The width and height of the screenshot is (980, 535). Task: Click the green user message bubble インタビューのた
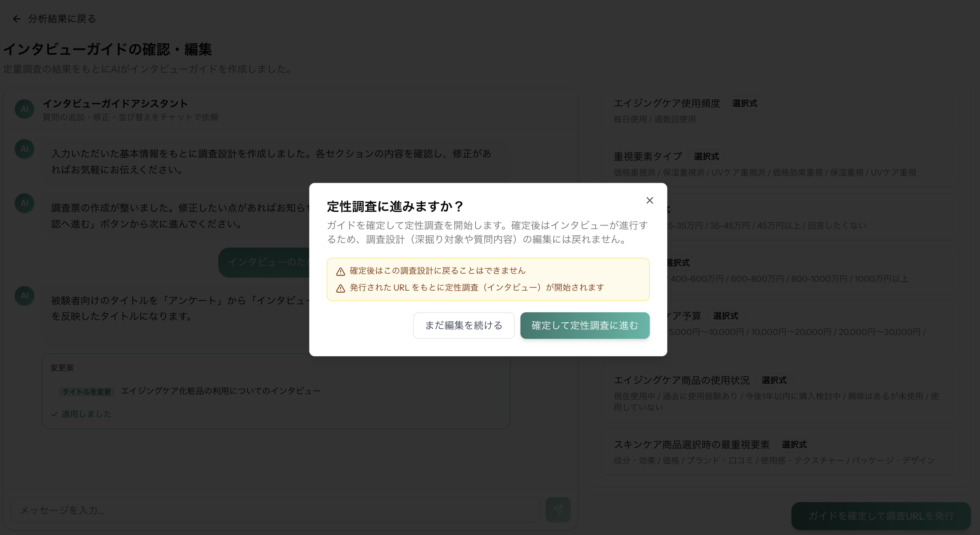click(x=264, y=262)
